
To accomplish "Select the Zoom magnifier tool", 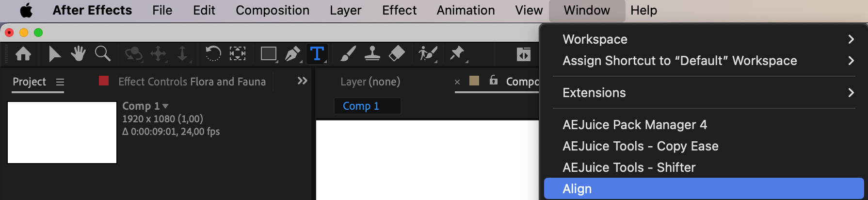I will coord(102,53).
